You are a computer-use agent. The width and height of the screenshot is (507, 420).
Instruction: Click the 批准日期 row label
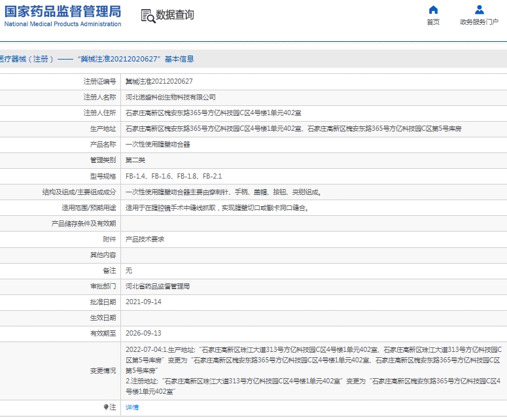click(x=103, y=302)
